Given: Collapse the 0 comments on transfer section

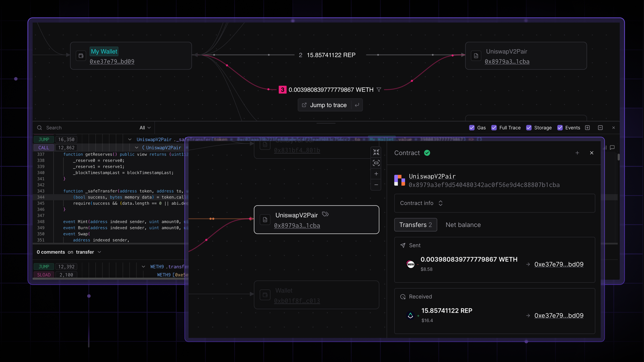Looking at the screenshot, I should tap(99, 252).
